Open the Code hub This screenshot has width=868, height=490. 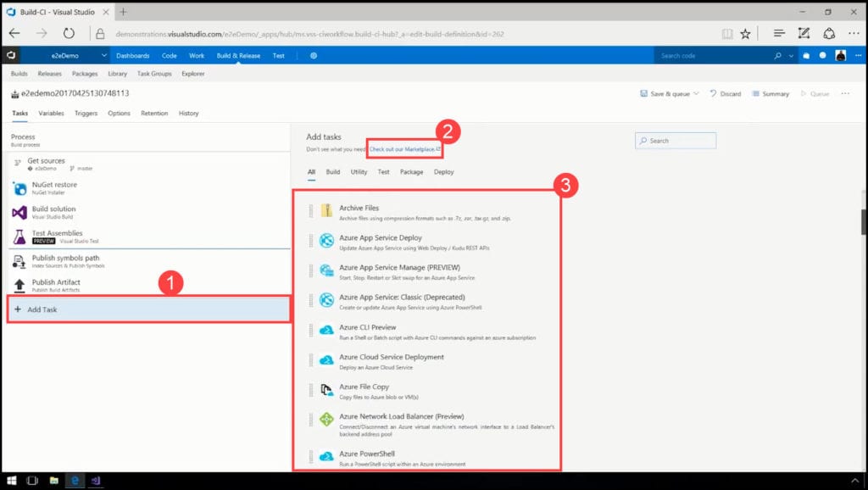pos(170,56)
